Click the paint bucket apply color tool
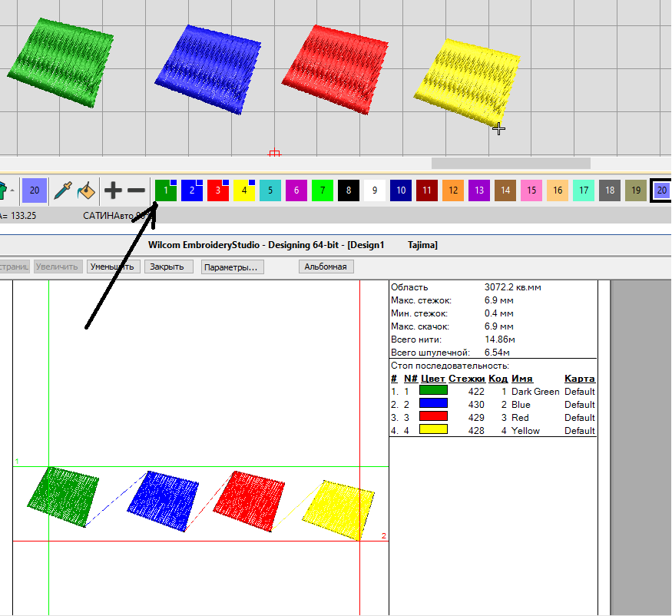The width and height of the screenshot is (672, 616). coord(85,190)
